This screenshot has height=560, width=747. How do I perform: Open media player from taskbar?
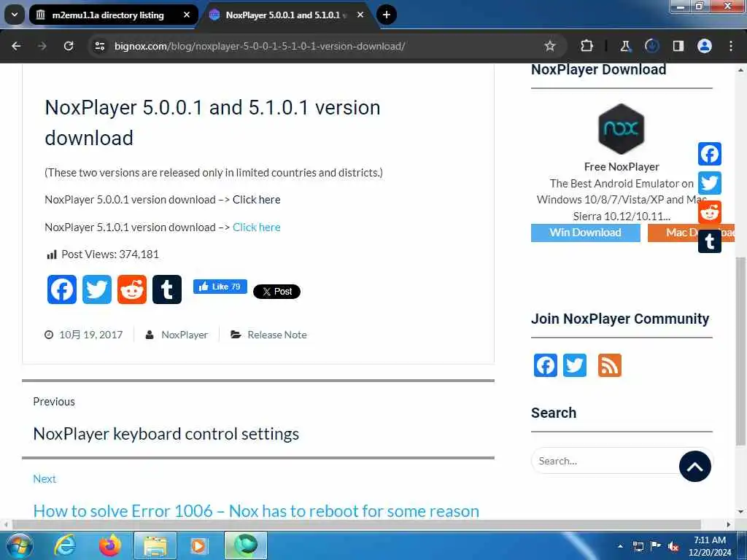(200, 545)
